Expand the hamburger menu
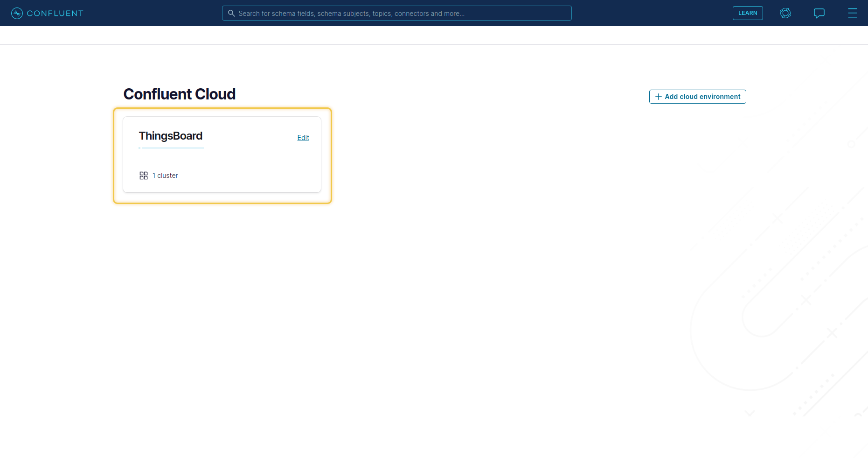868x458 pixels. [852, 13]
